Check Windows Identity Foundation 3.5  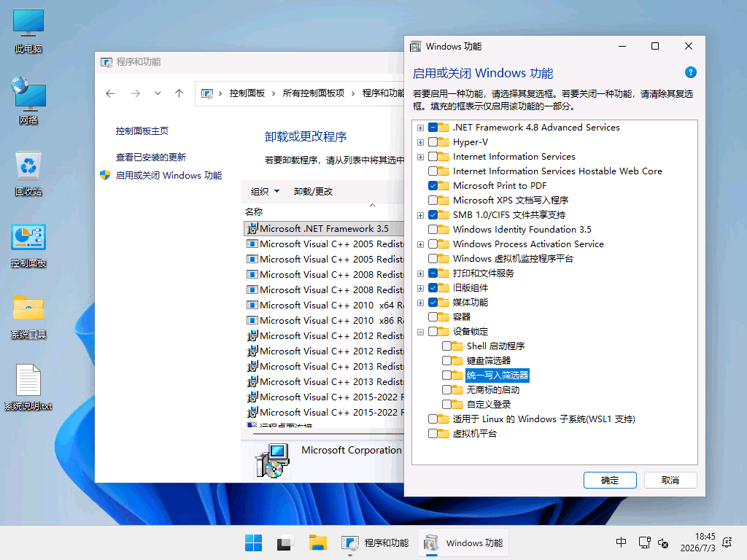pyautogui.click(x=433, y=230)
